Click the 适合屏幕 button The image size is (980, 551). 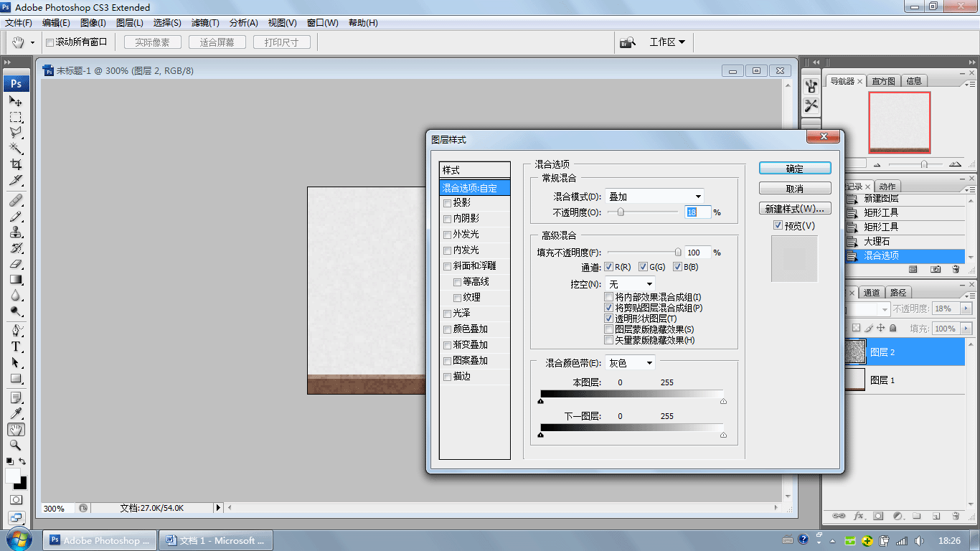point(217,42)
